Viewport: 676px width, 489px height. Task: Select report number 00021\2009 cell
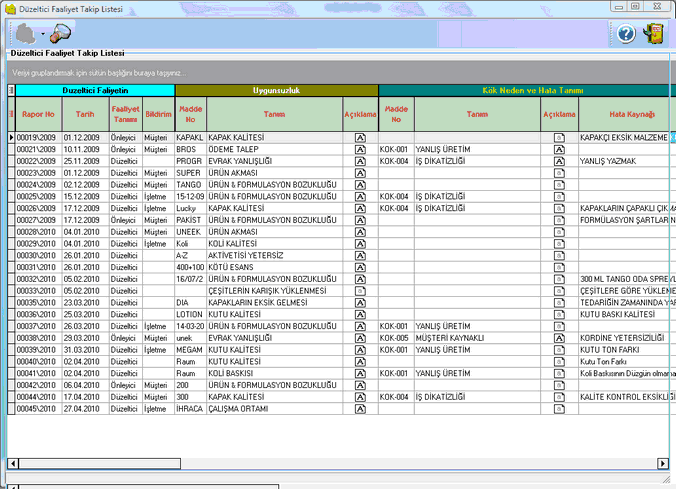pos(39,149)
